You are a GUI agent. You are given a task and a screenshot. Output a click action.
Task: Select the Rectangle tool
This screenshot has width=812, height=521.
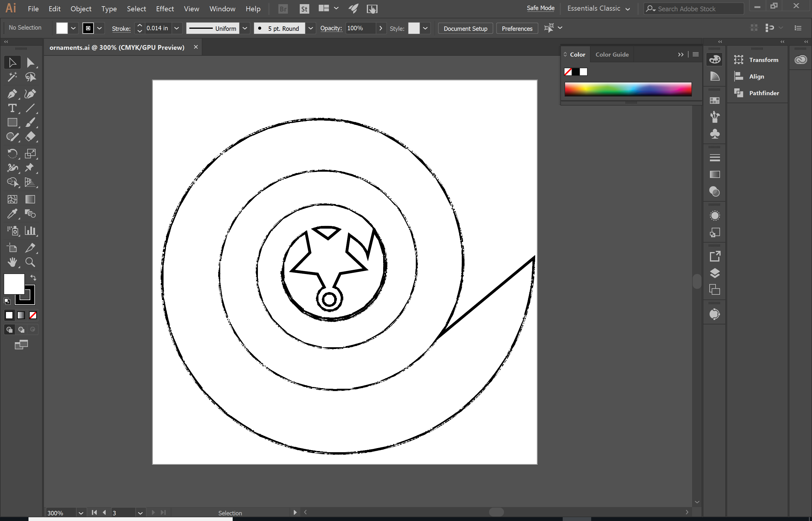coord(12,122)
